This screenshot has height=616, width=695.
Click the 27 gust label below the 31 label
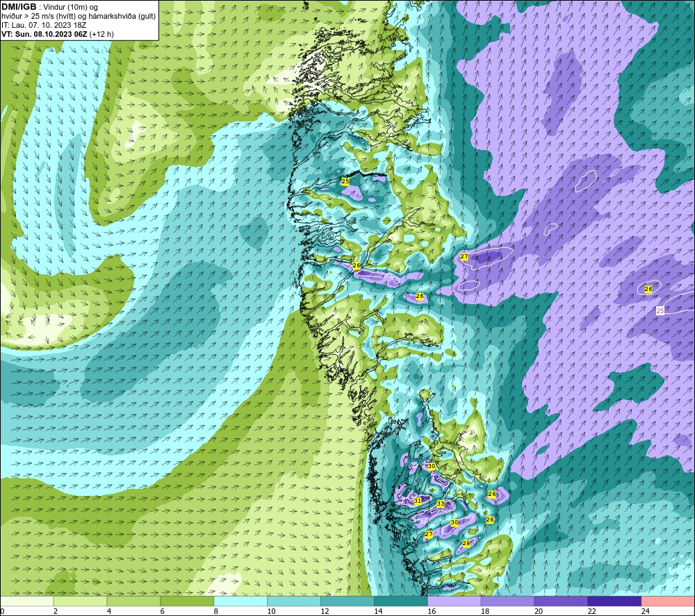pos(428,534)
